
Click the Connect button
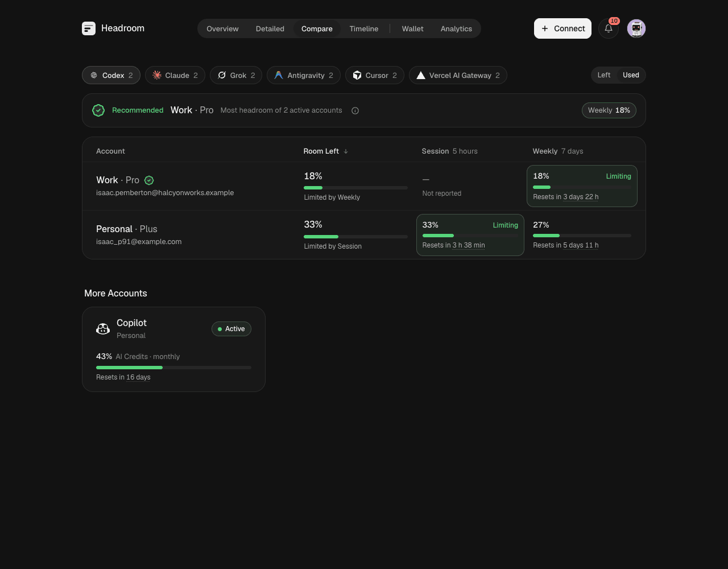[562, 28]
